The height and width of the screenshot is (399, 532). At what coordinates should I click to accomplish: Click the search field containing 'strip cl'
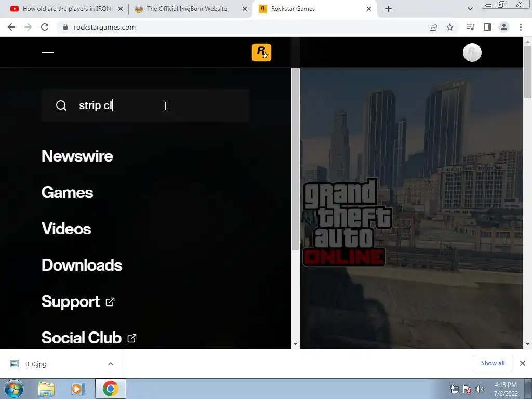click(145, 105)
